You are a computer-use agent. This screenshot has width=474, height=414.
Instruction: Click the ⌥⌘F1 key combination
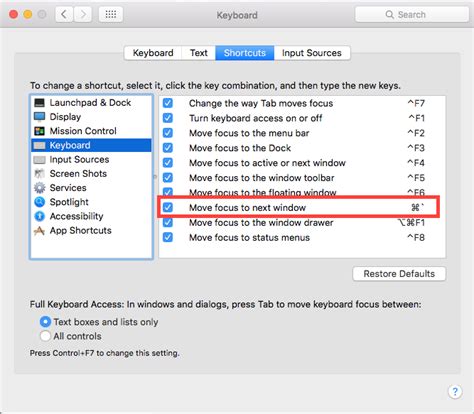(411, 222)
